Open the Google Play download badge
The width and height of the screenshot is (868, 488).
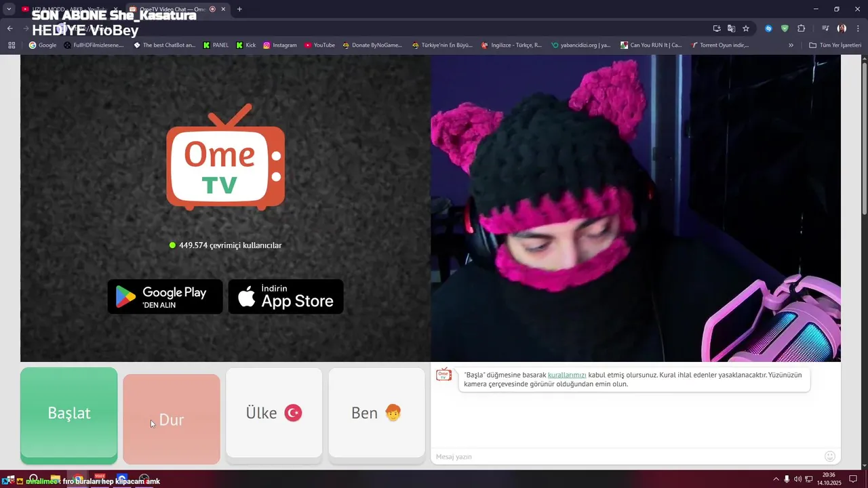coord(165,297)
